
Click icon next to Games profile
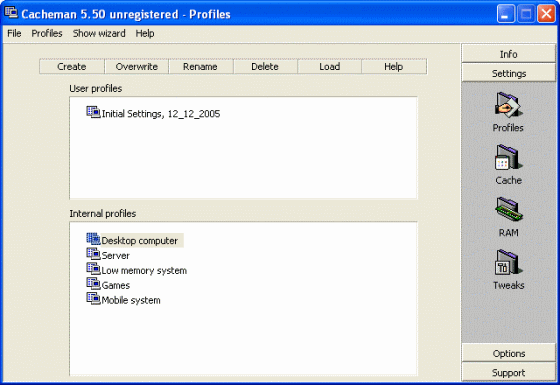93,284
